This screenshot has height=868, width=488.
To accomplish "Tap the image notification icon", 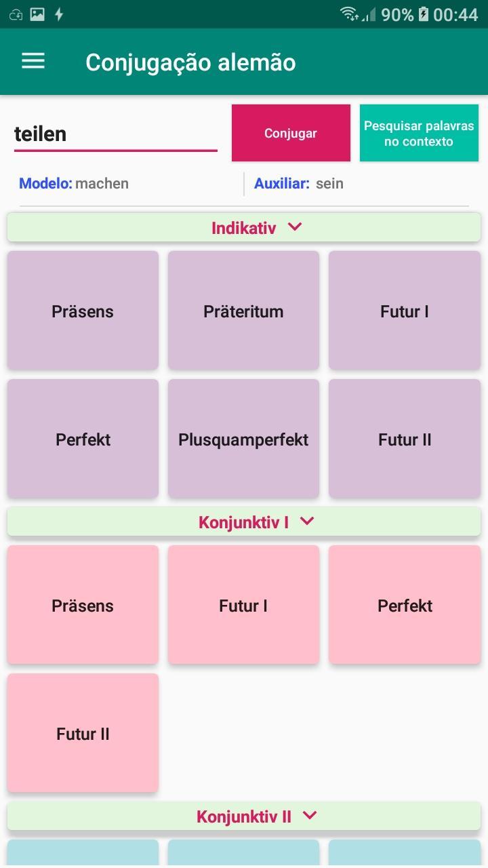I will coord(37,14).
